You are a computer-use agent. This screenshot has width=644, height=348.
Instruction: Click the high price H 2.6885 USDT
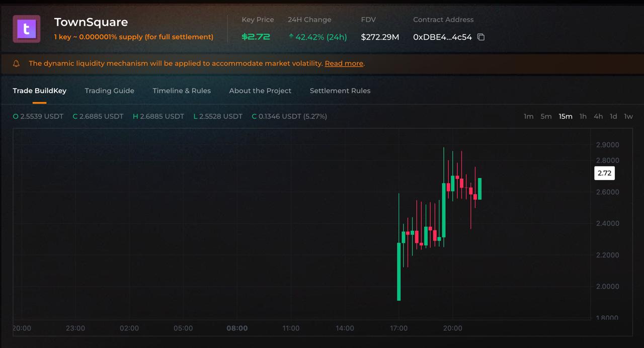click(158, 116)
